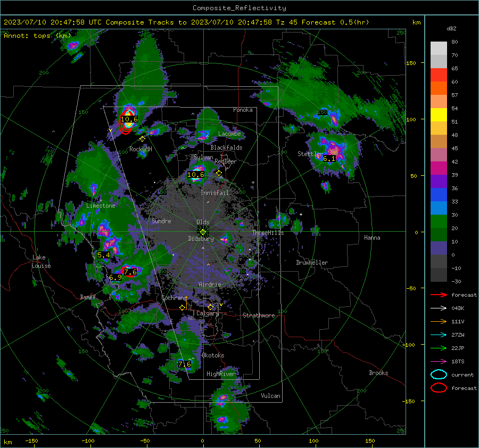
Task: Click the ThreeHills city label
Action: [x=268, y=233]
